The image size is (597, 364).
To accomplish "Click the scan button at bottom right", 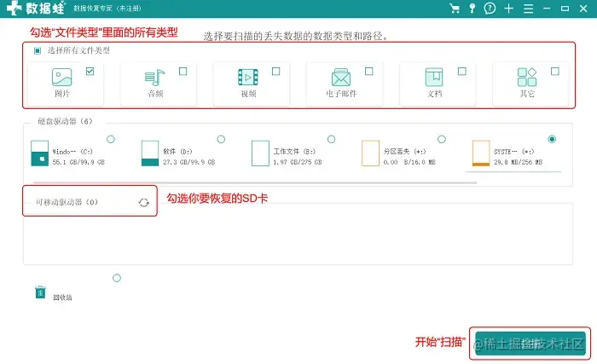I will coord(530,344).
